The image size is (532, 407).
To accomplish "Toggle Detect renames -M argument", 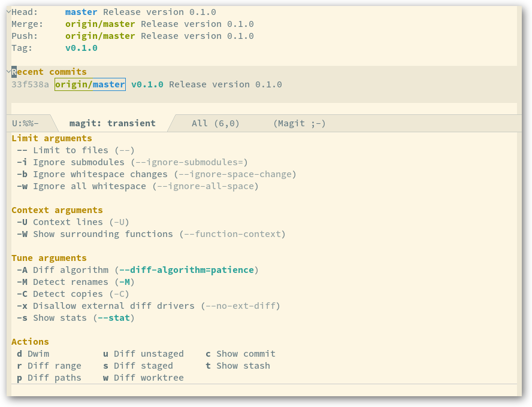I will tap(75, 282).
